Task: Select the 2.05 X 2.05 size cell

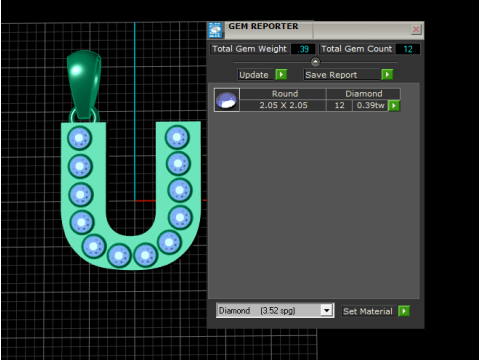Action: (x=283, y=105)
